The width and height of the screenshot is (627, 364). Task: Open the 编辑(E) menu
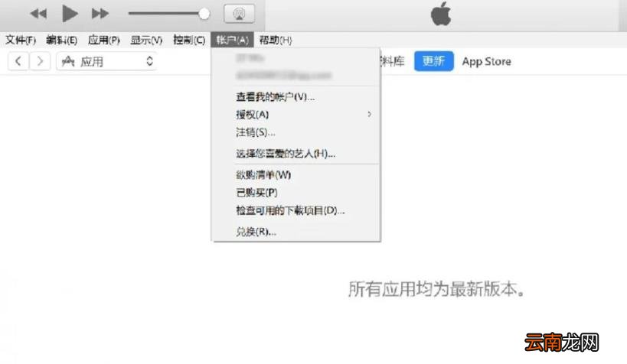(61, 40)
